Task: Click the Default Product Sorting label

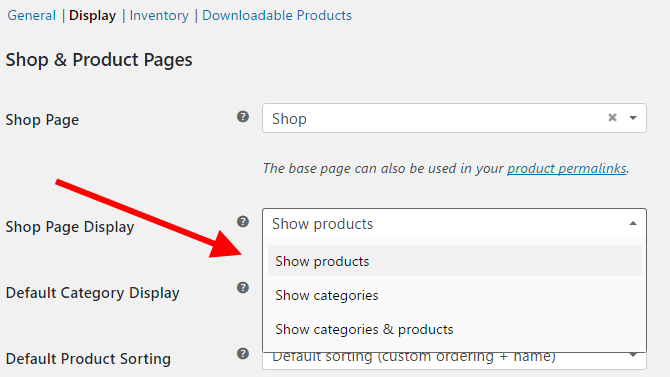Action: pos(88,359)
